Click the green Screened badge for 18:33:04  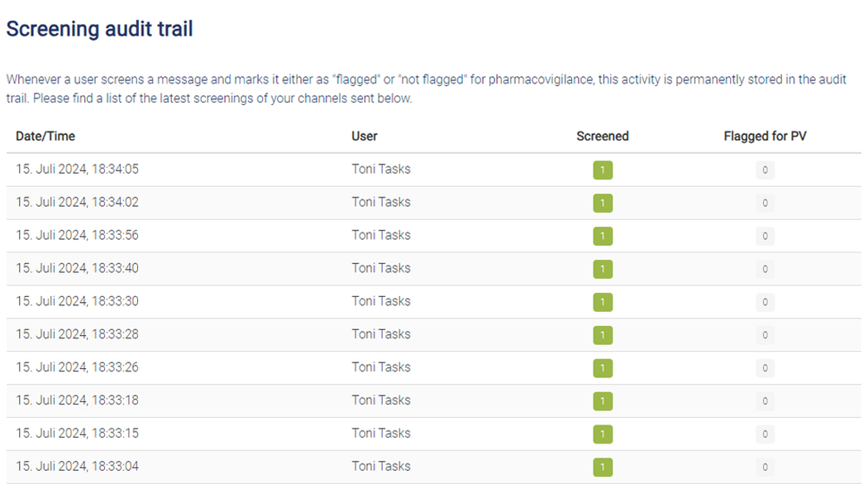tap(603, 467)
